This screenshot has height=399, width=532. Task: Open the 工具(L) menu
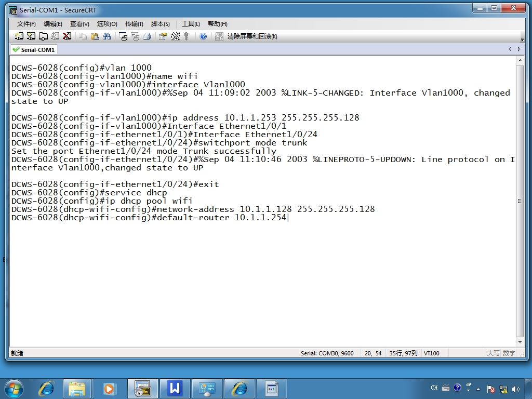[x=191, y=24]
